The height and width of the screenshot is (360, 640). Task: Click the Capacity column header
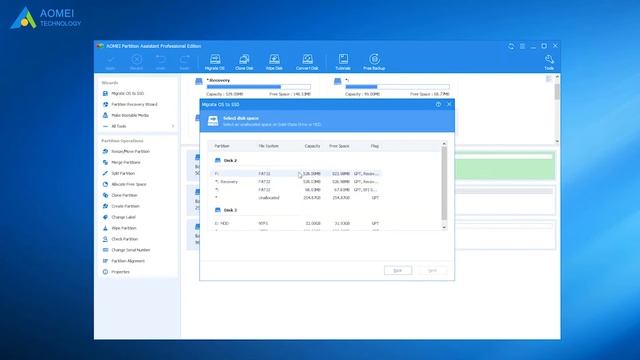[312, 146]
